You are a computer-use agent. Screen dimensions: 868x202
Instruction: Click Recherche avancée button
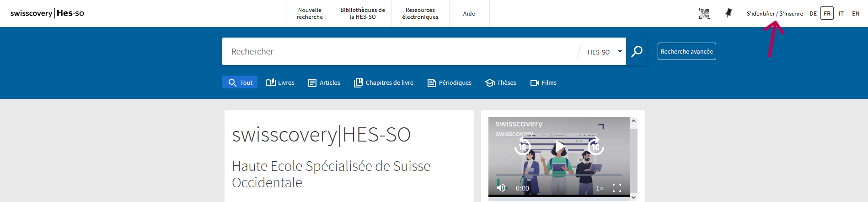click(686, 51)
